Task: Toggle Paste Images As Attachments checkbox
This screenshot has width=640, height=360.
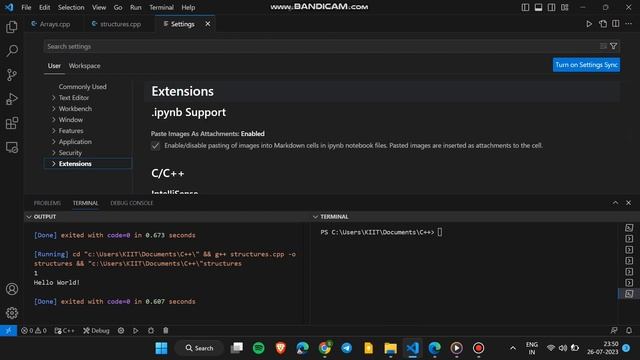Action: point(156,146)
